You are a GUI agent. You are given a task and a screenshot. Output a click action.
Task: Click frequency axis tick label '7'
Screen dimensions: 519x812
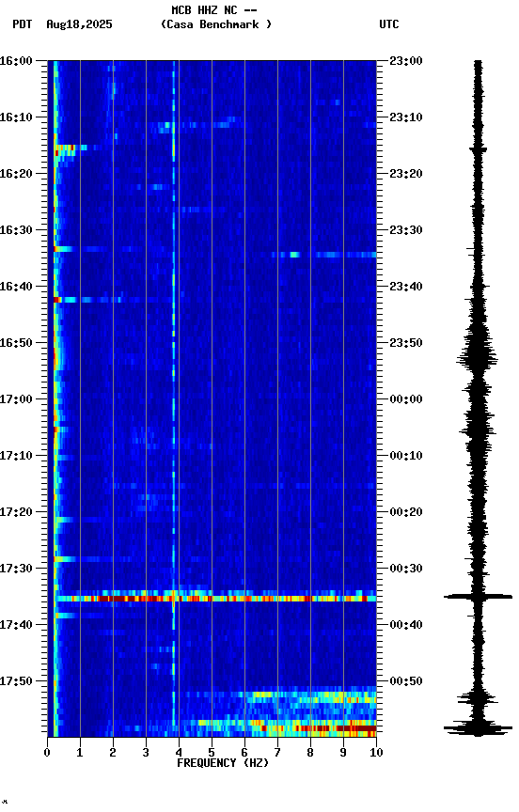[x=277, y=753]
